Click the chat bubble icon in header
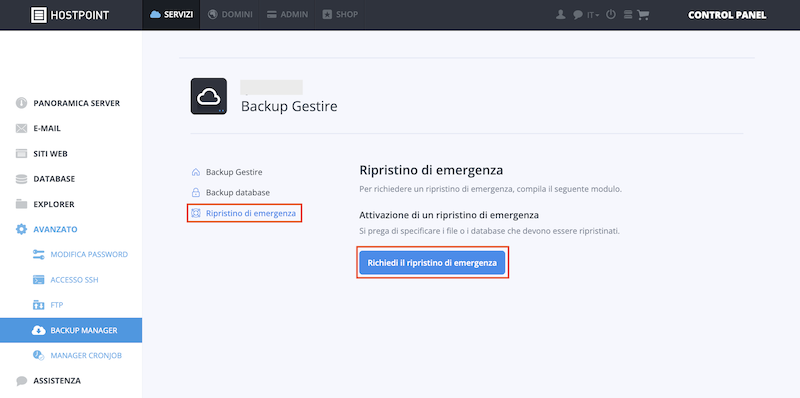The image size is (800, 398). (x=578, y=15)
